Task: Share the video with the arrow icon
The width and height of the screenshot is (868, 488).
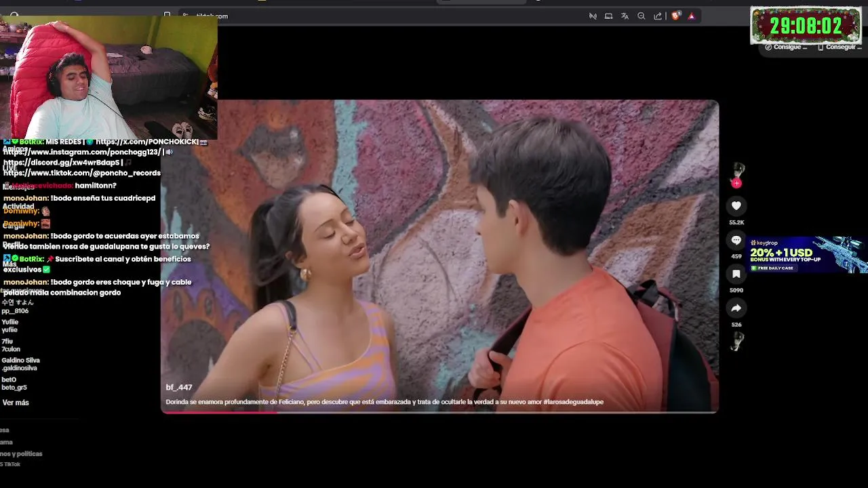Action: tap(736, 308)
